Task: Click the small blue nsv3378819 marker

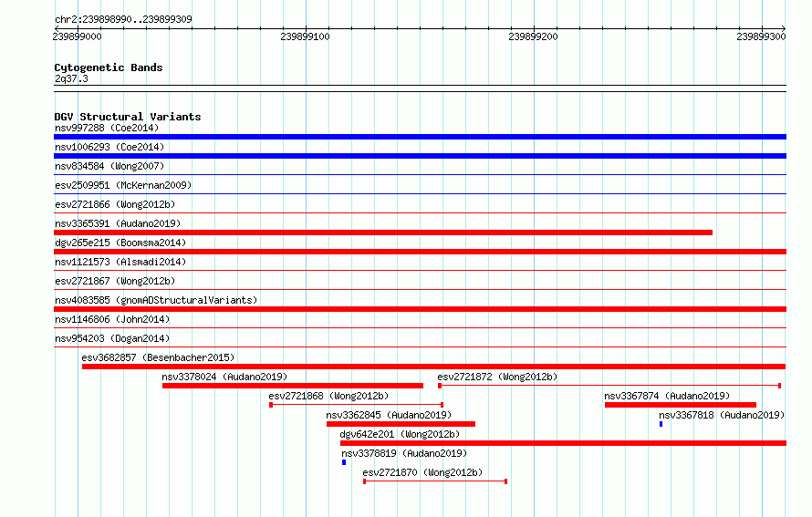Action: (344, 462)
